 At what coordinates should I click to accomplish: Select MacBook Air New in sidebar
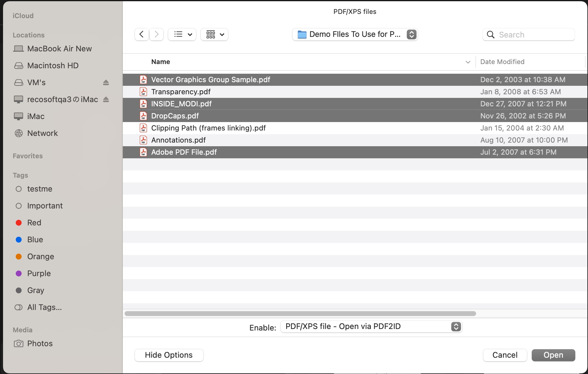click(59, 48)
